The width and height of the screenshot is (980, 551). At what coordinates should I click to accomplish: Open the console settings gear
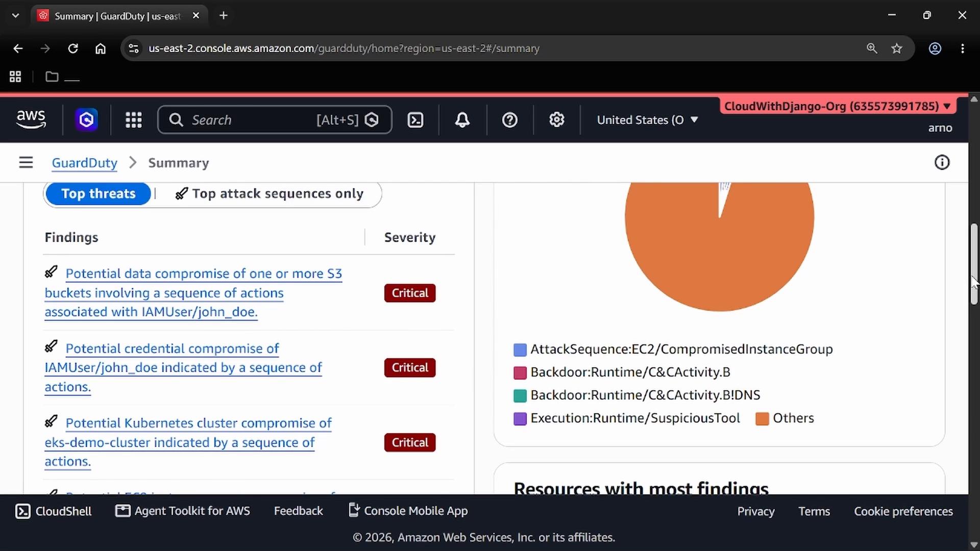tap(556, 120)
